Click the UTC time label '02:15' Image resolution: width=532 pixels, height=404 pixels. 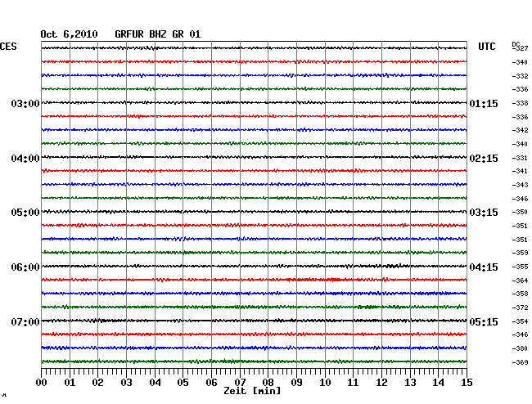pyautogui.click(x=484, y=159)
